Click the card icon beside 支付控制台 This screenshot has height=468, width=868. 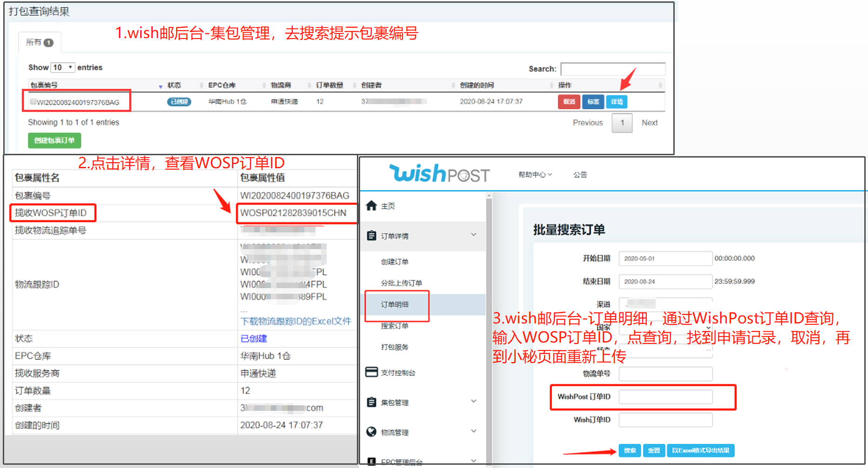click(x=371, y=372)
